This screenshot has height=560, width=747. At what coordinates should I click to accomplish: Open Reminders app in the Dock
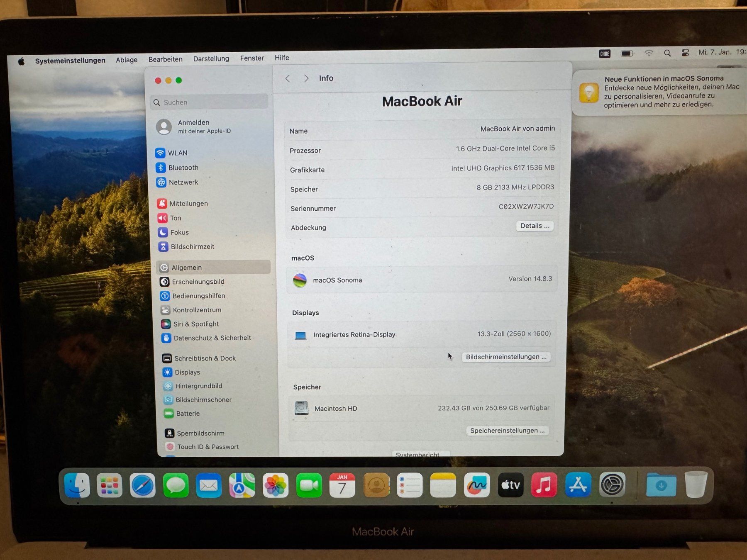[x=410, y=485]
